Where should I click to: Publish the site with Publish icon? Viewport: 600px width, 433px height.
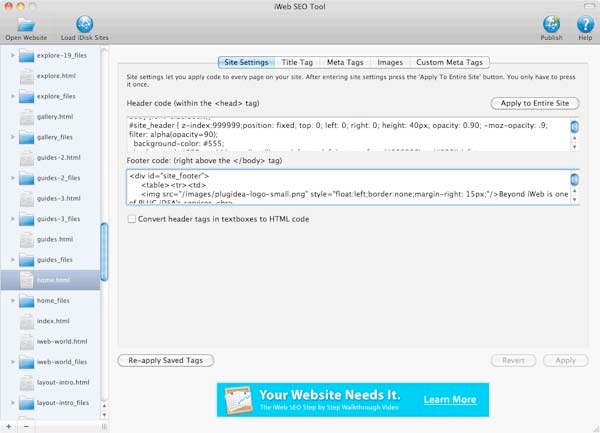click(551, 24)
